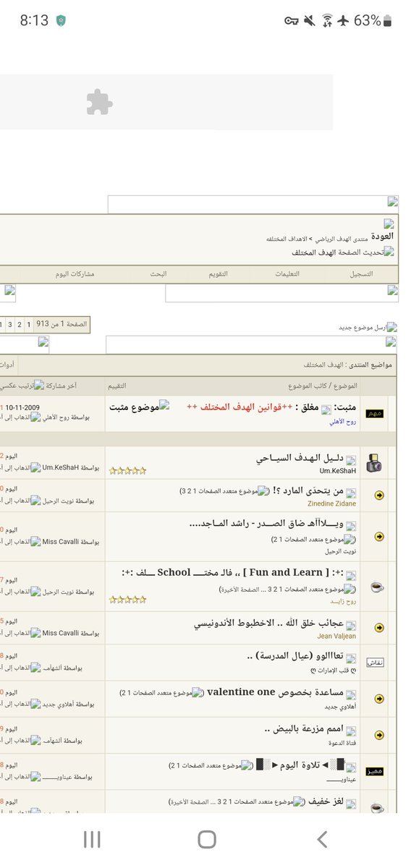Viewport: 411px width, 868px height.
Task: Tap the puzzle piece plugin placeholder
Action: pyautogui.click(x=100, y=102)
